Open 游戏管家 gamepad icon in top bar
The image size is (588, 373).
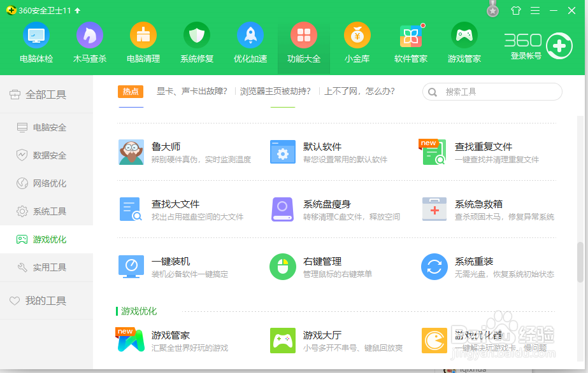464,35
